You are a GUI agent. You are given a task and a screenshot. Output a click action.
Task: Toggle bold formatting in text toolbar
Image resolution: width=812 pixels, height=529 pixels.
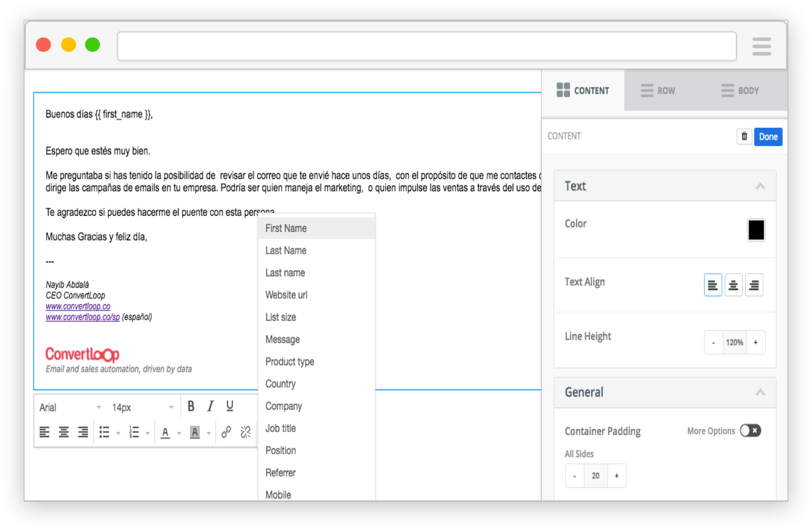191,406
